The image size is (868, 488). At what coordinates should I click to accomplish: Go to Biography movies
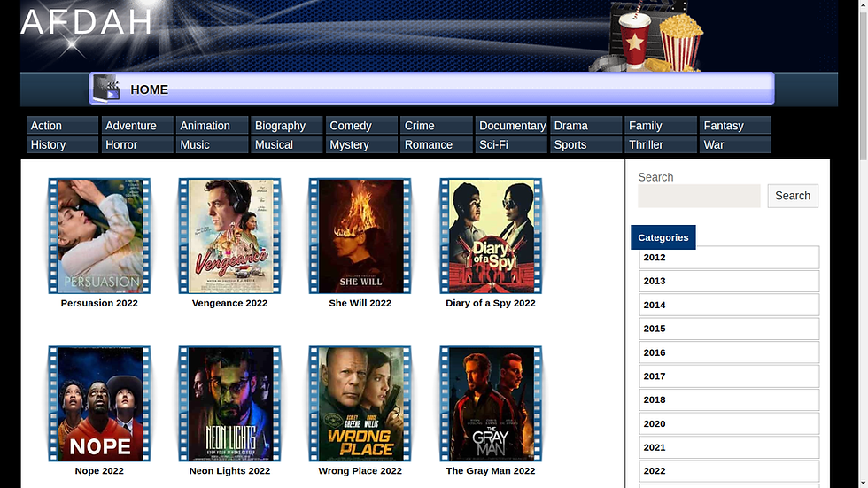[287, 126]
